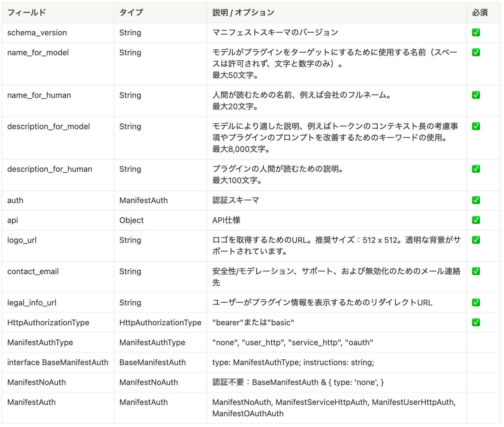
Task: Click the ManifestAuth type in the auth row
Action: pos(143,200)
